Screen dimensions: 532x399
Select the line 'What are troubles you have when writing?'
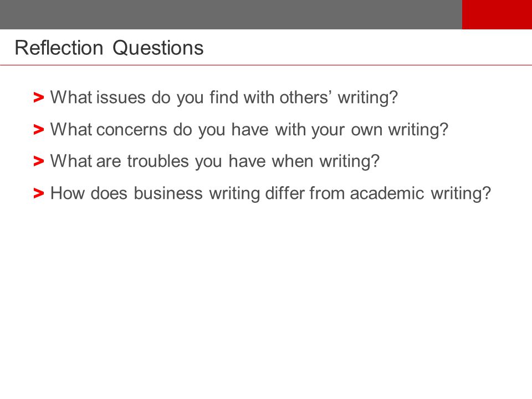tap(215, 161)
